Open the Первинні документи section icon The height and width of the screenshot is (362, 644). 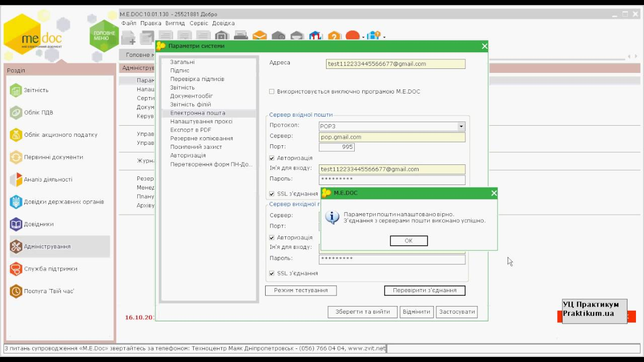(x=16, y=157)
